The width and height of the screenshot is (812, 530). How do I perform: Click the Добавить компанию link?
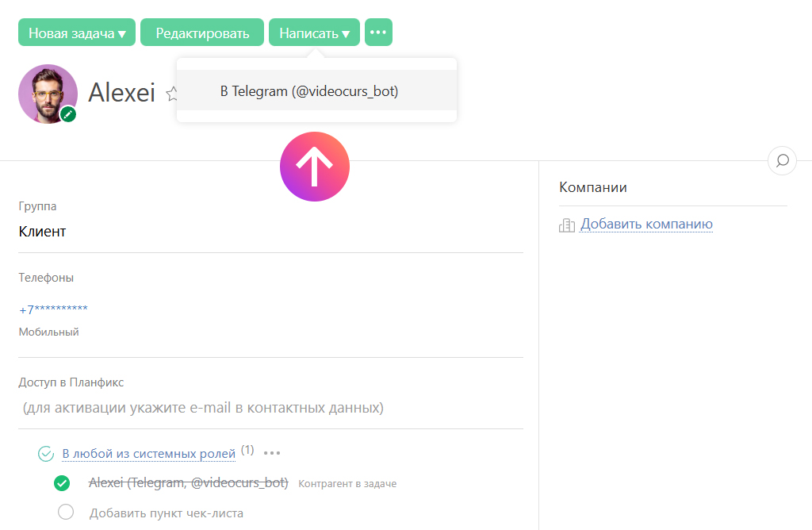(x=646, y=225)
